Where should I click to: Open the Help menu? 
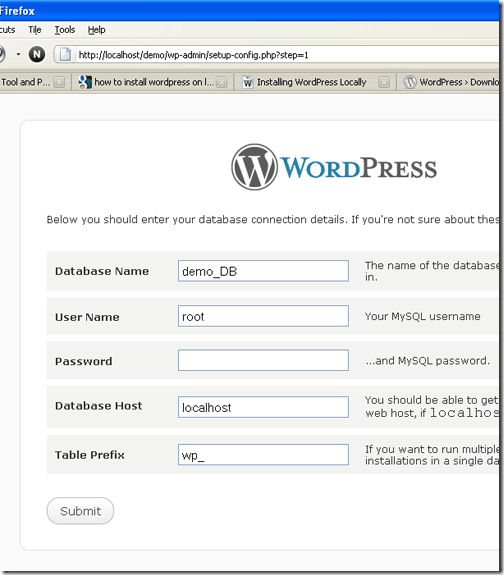tap(96, 30)
